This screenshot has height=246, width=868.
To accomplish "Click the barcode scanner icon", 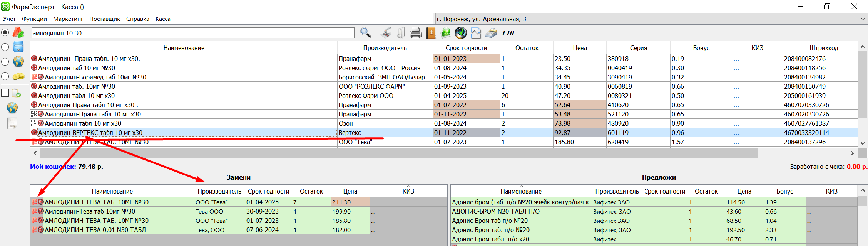I will (x=386, y=33).
